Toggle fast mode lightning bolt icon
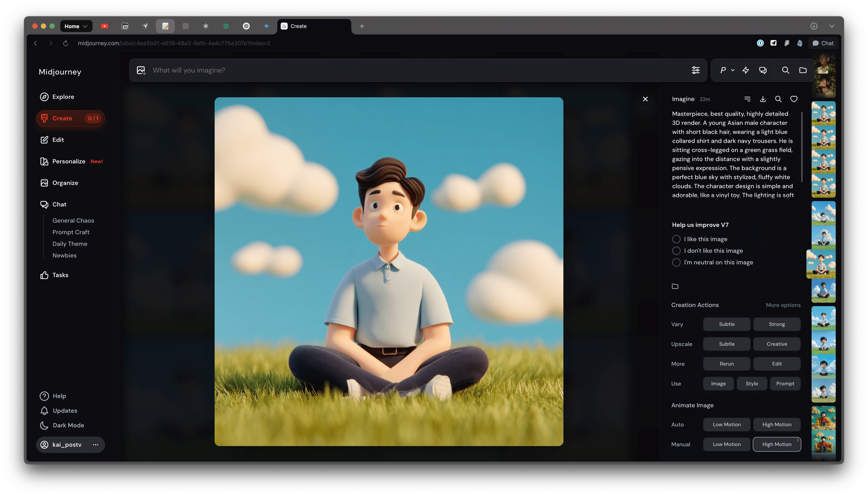 746,70
